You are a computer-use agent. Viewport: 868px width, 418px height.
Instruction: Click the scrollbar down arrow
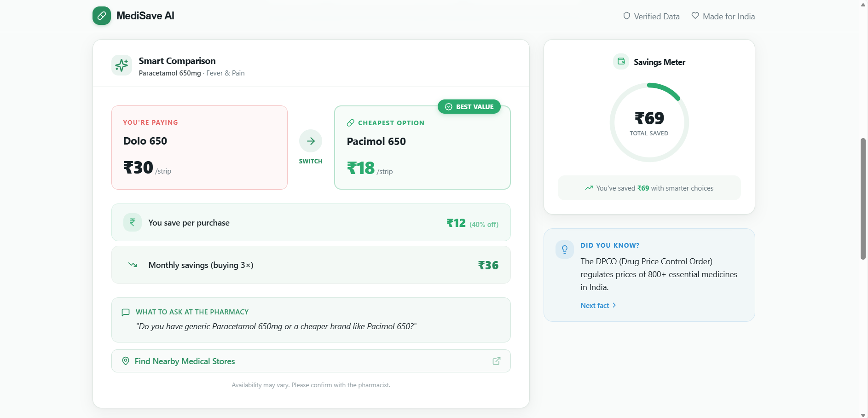(x=863, y=415)
